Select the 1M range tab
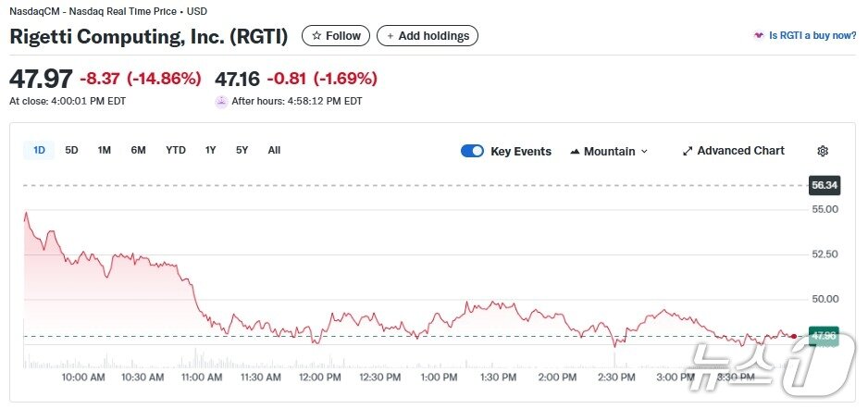This screenshot has width=868, height=409. point(105,150)
